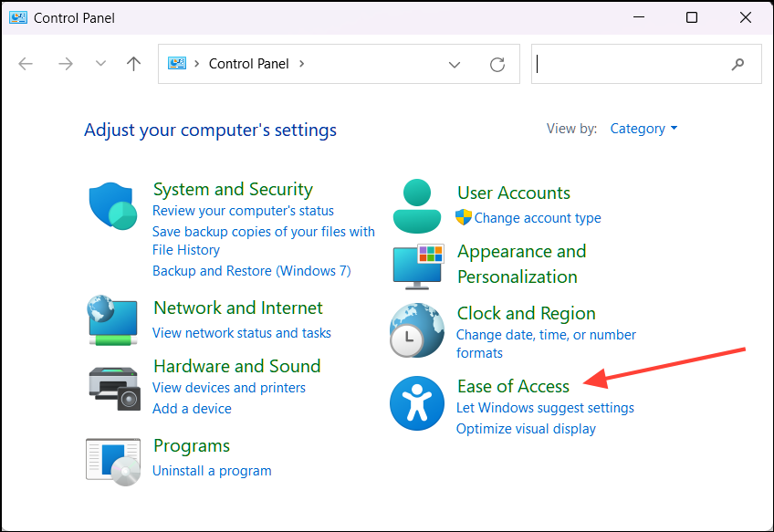This screenshot has width=774, height=532.
Task: Click the Control Panel breadcrumb text
Action: tap(249, 64)
